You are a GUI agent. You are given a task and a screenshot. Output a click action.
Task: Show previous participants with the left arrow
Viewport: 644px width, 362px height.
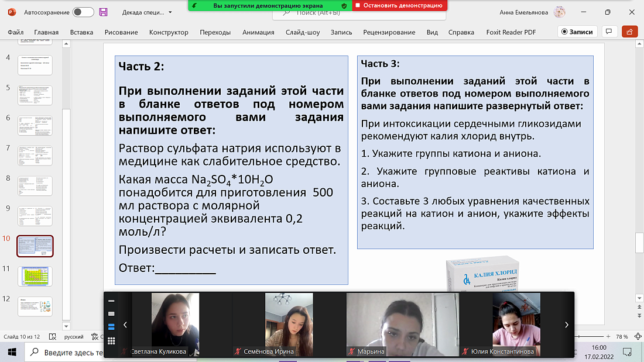point(124,325)
